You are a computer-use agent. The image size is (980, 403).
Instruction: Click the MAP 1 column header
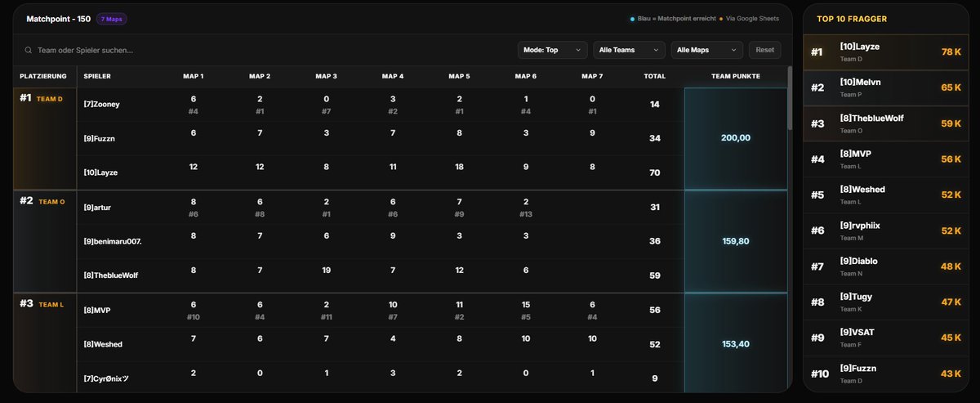(x=193, y=76)
